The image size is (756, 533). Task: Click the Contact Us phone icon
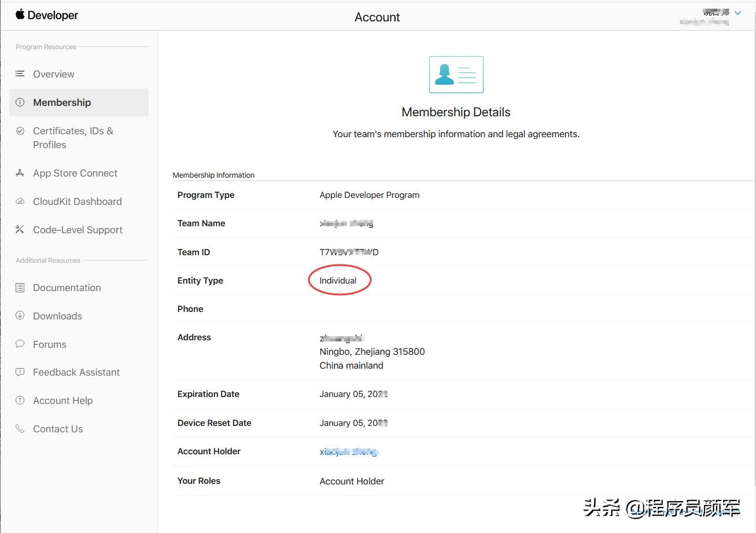[x=20, y=429]
